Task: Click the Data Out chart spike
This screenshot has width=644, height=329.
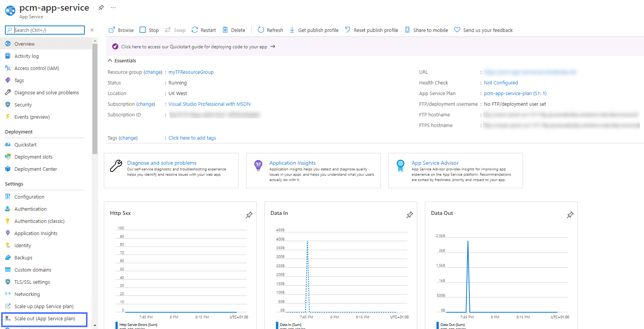Action: click(468, 276)
